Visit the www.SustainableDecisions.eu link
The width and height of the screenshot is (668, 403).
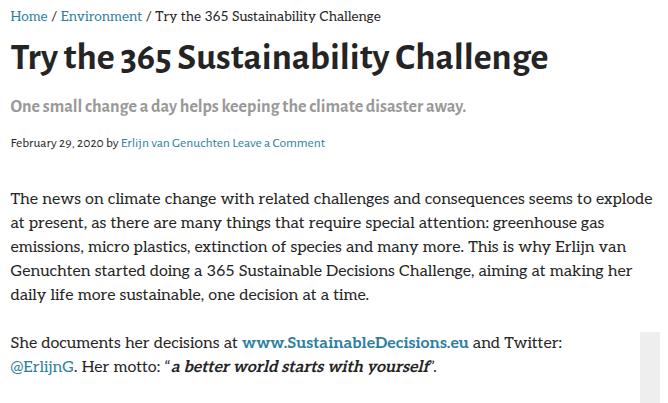355,343
